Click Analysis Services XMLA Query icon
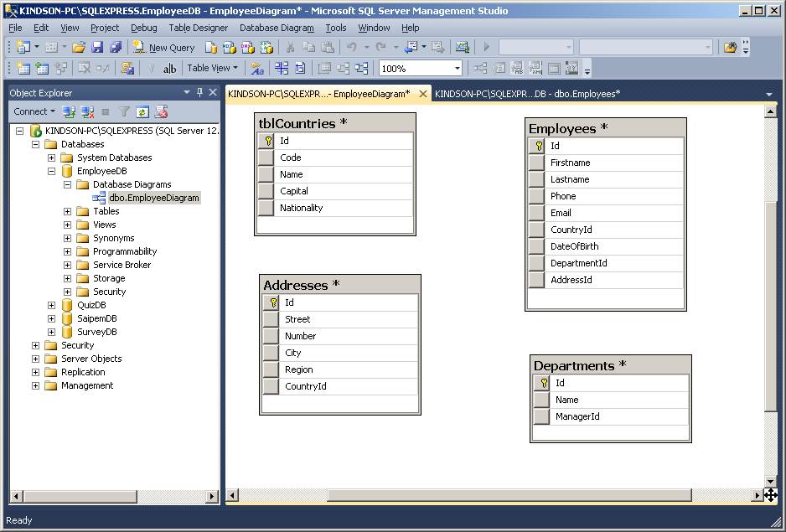Viewport: 786px width, 532px height. click(x=266, y=47)
